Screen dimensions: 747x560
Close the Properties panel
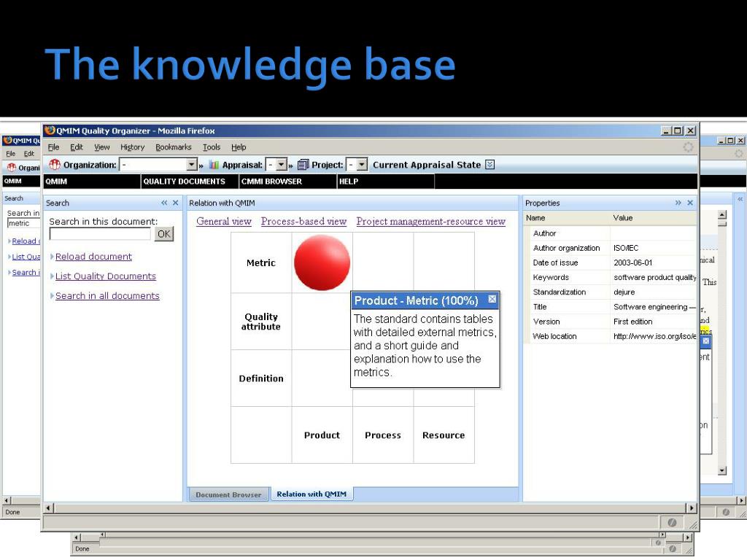tap(690, 203)
